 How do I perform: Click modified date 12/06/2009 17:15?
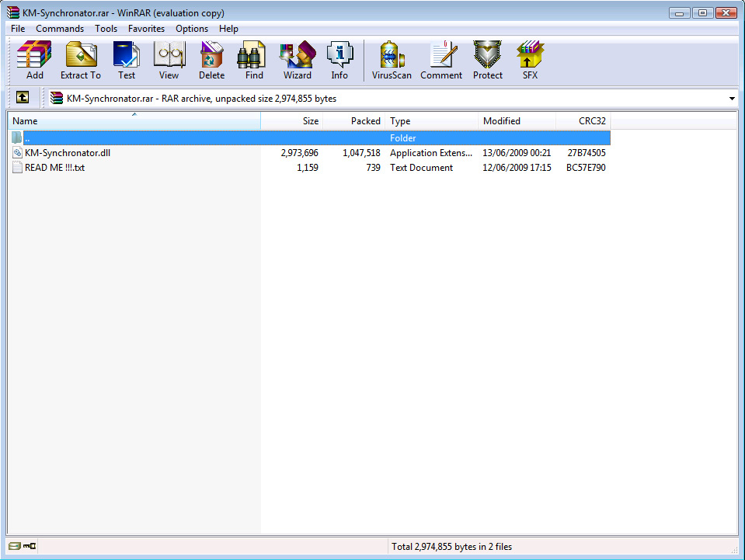tap(517, 168)
